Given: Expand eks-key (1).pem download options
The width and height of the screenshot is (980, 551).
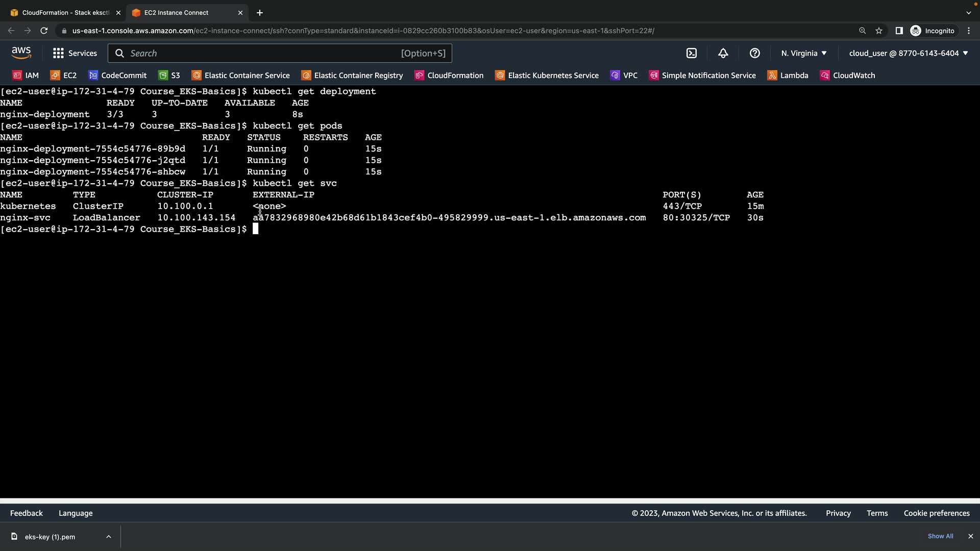Looking at the screenshot, I should [109, 537].
